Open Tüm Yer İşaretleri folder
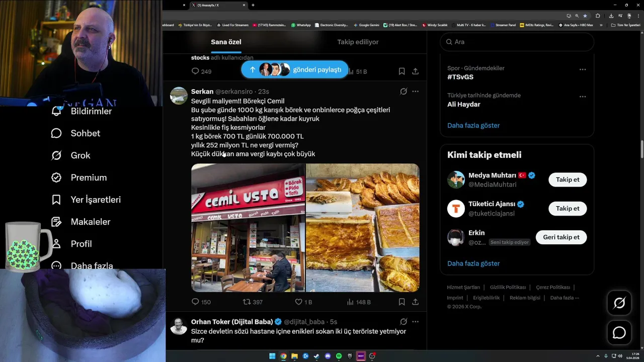This screenshot has width=644, height=362. [x=625, y=25]
